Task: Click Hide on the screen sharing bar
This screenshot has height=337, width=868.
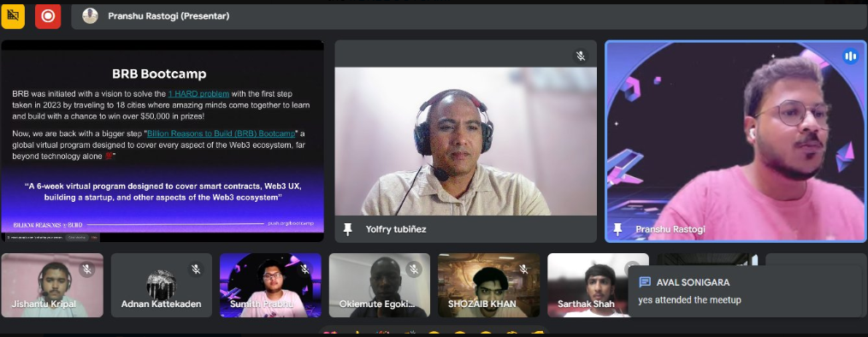Action: pos(95,238)
